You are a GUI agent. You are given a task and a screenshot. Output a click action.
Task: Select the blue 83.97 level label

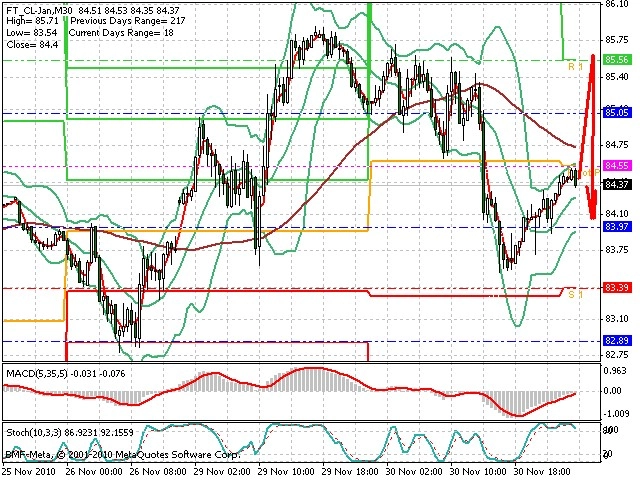(x=616, y=226)
